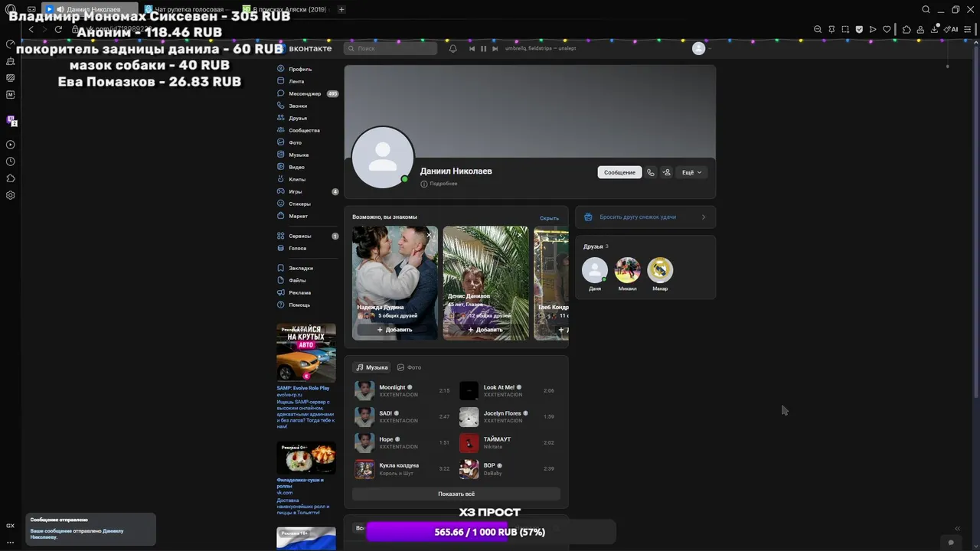This screenshot has width=980, height=551.
Task: Go to Профиль in VK sidebar
Action: 295,69
